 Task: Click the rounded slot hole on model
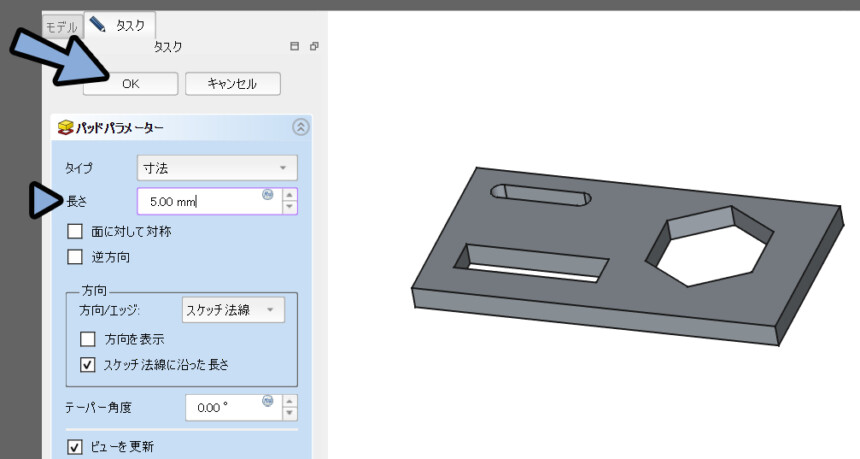541,195
